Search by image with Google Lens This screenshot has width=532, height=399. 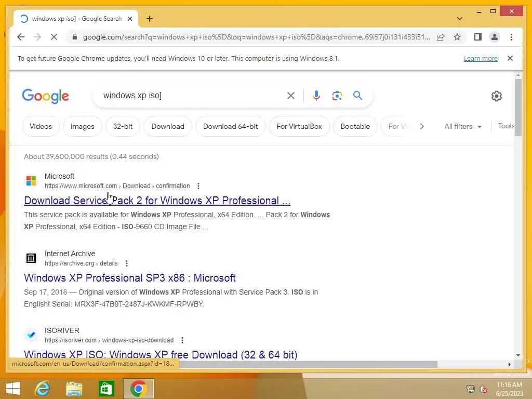click(337, 96)
